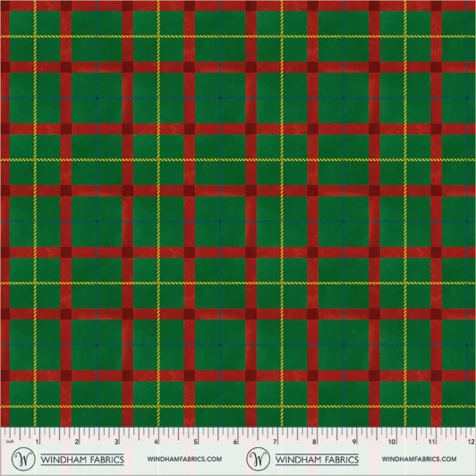
Task: Click the W logo beneath ruler mark 1
Action: 23,459
